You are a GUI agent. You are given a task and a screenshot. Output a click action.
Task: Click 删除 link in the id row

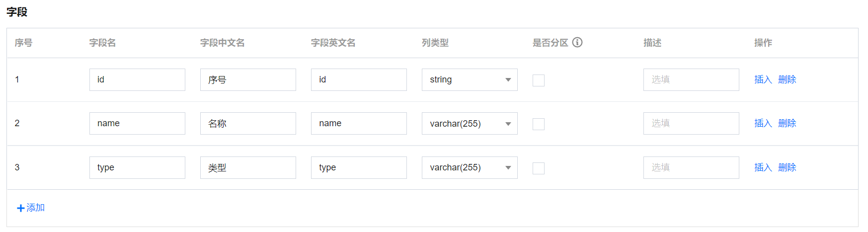tap(787, 79)
